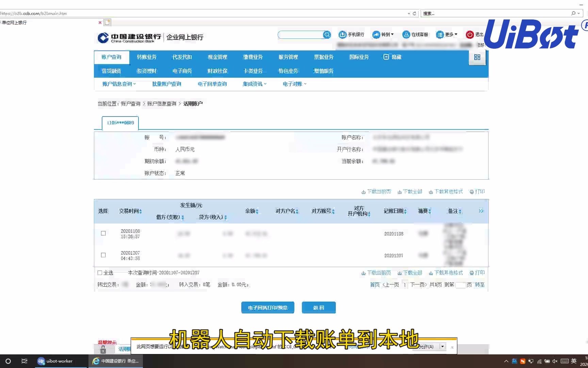Open 国际业务 menu

(x=359, y=57)
